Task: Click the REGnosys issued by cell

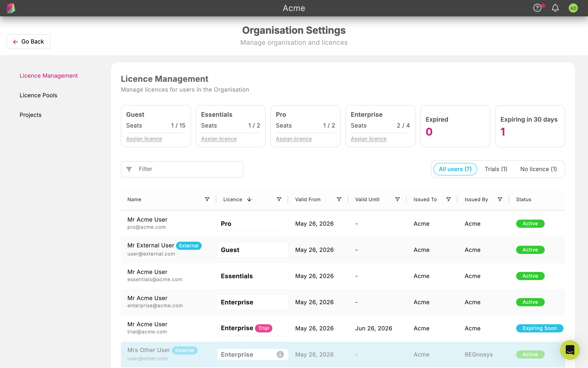Action: [479, 354]
